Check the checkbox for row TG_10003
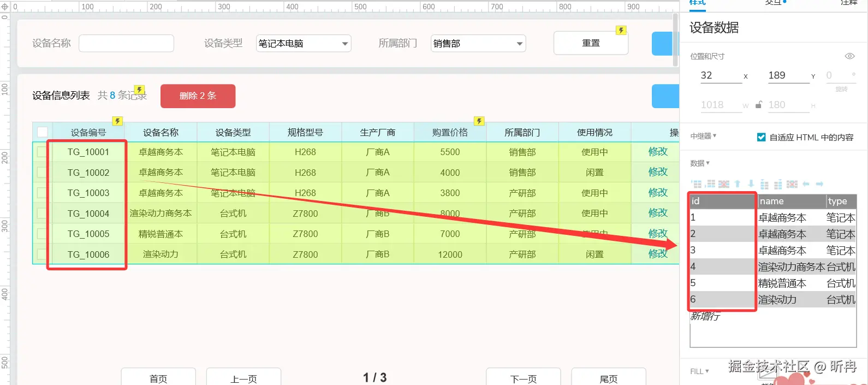The height and width of the screenshot is (385, 868). 42,193
